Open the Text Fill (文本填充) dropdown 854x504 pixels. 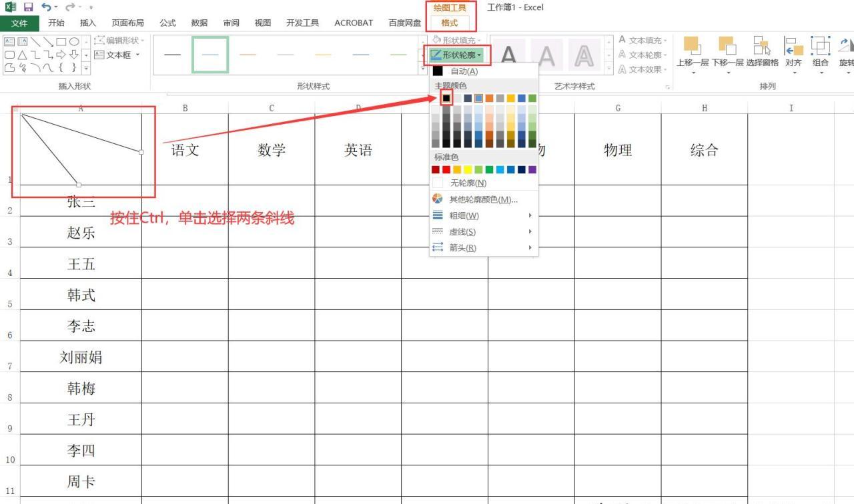(643, 40)
